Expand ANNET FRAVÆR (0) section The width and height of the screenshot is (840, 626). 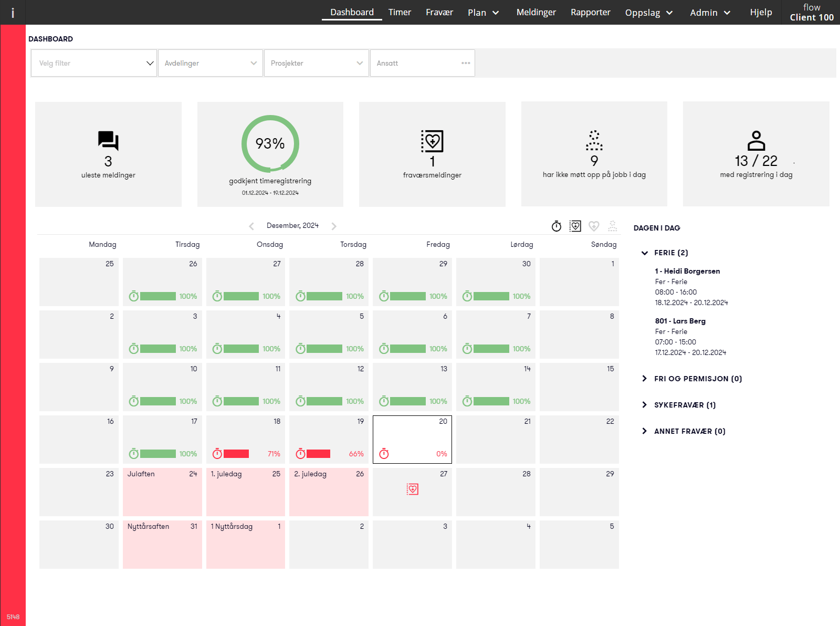coord(684,431)
